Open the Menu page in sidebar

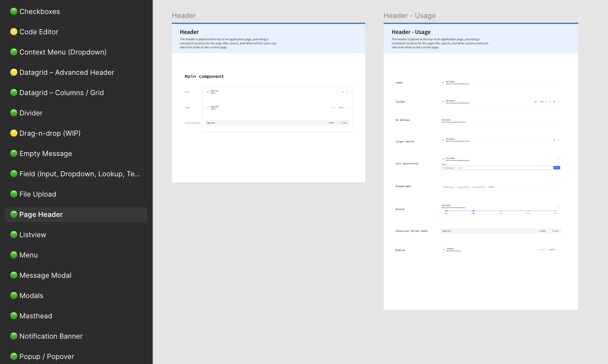coord(76,255)
